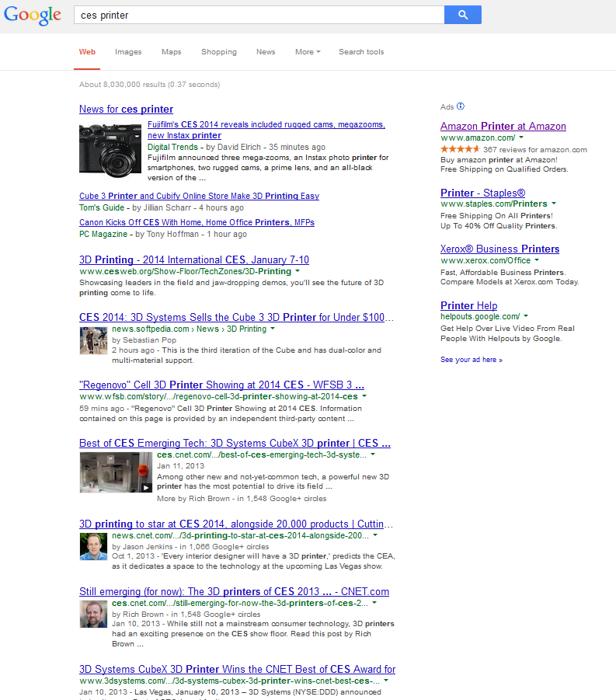Click inside the search box with 'ces printer'
The width and height of the screenshot is (616, 700).
pyautogui.click(x=259, y=15)
